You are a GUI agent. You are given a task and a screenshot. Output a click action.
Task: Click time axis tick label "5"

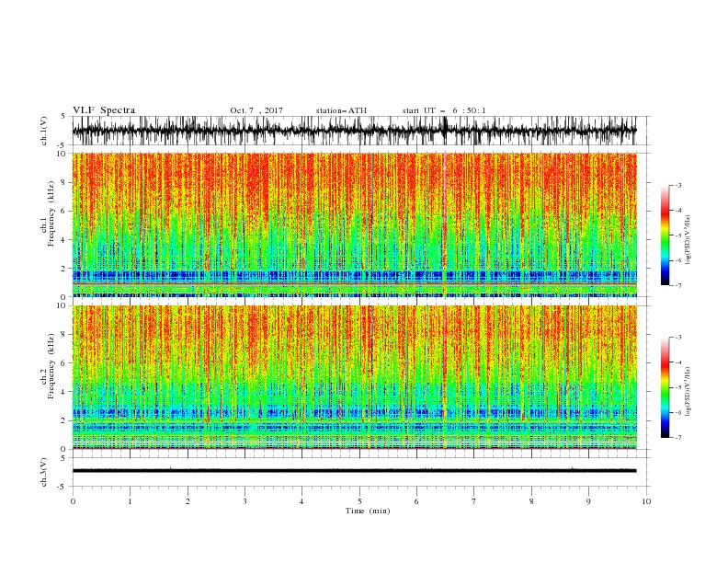tap(359, 501)
